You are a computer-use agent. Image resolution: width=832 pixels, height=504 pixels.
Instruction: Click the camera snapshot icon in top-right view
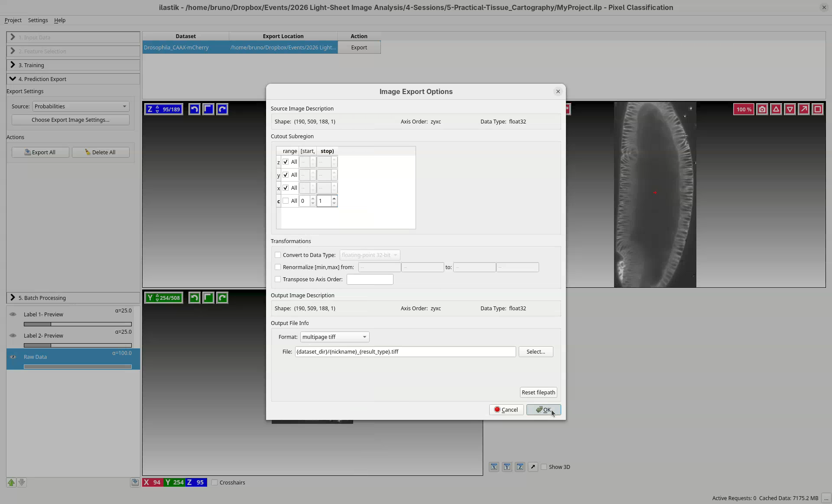pos(762,109)
